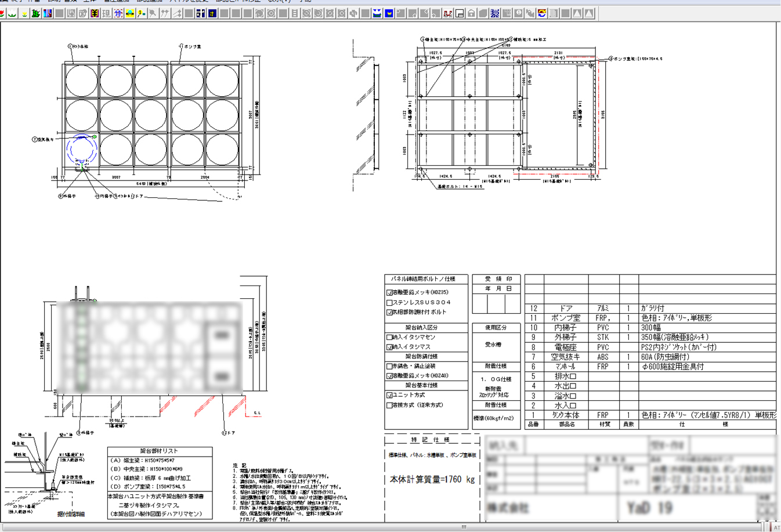Screen dimensions: 781x532
Task: Select the yellow 寸 on blue icon
Action: click(212, 13)
